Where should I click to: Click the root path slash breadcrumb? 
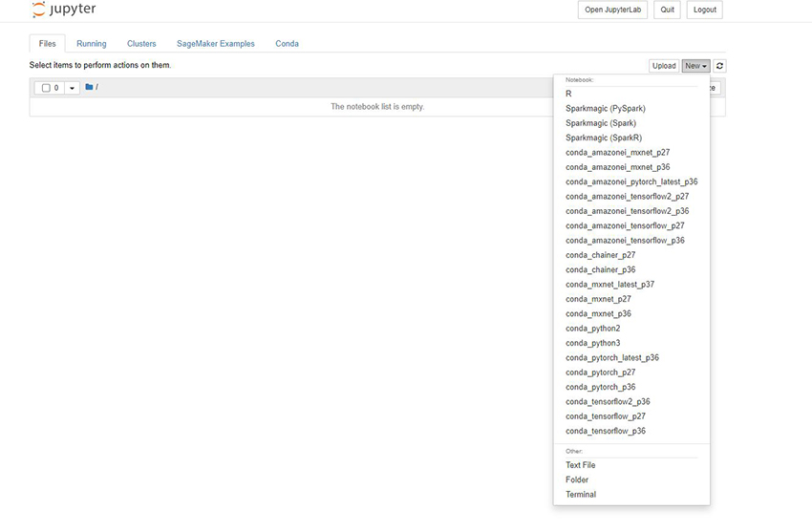[x=96, y=87]
